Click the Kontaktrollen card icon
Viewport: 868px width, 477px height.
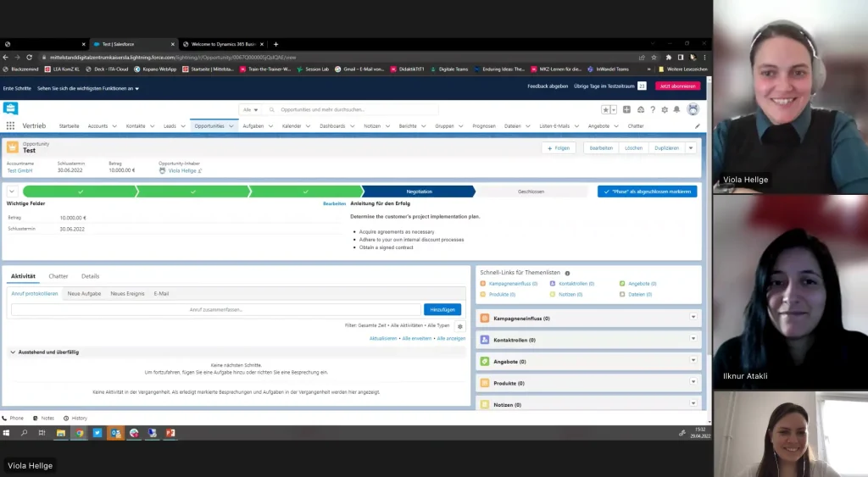484,340
